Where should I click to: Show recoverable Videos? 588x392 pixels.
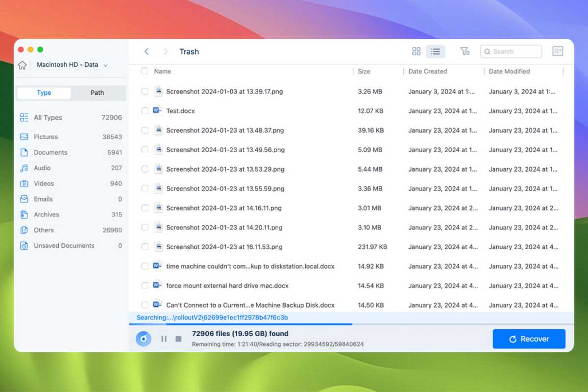point(44,183)
